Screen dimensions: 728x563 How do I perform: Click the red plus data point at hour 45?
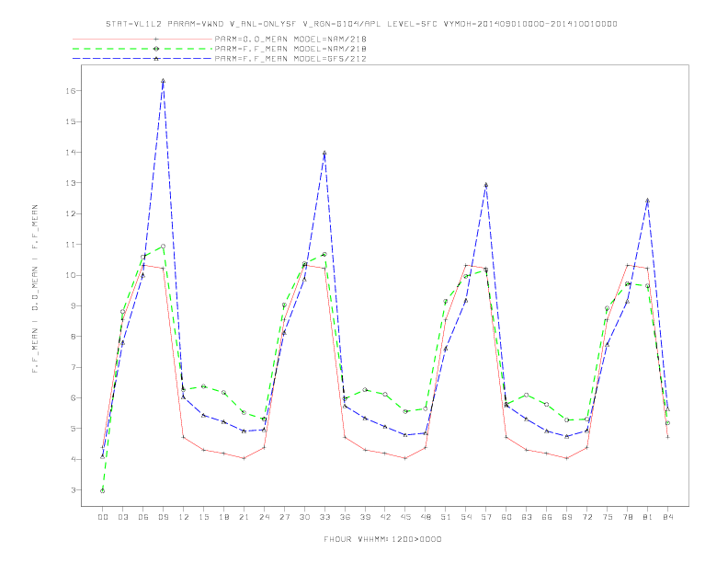(405, 458)
